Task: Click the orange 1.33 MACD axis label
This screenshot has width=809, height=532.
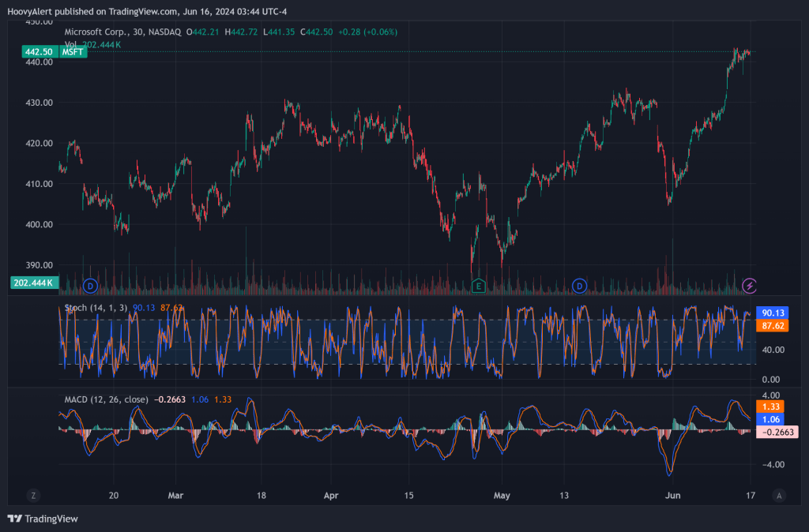Action: point(772,406)
